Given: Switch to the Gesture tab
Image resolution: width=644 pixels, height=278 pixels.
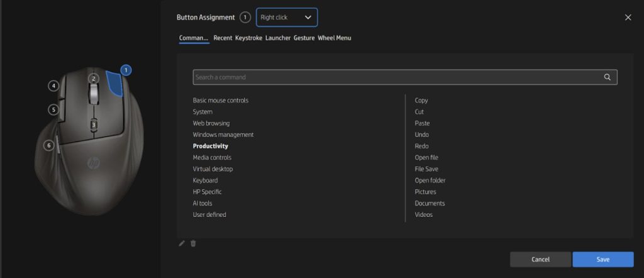Looking at the screenshot, I should (304, 38).
